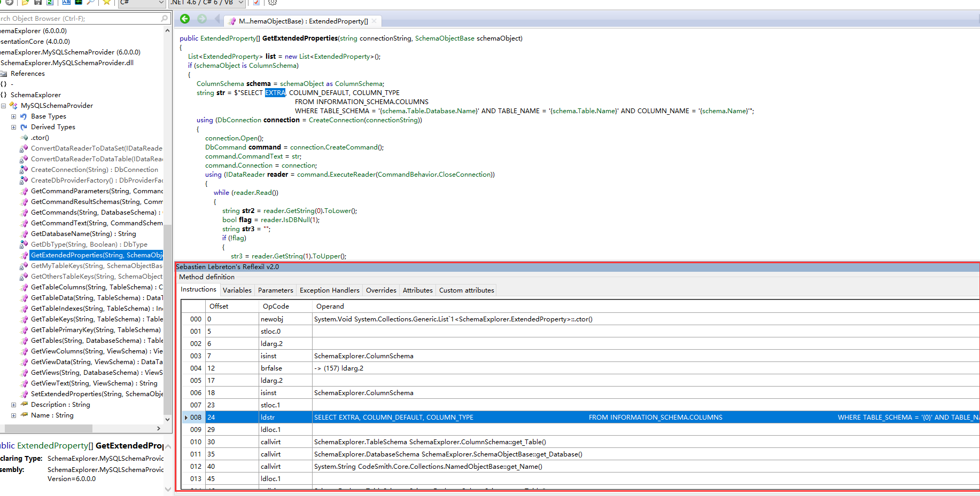Click the References folder icon

(x=3, y=74)
